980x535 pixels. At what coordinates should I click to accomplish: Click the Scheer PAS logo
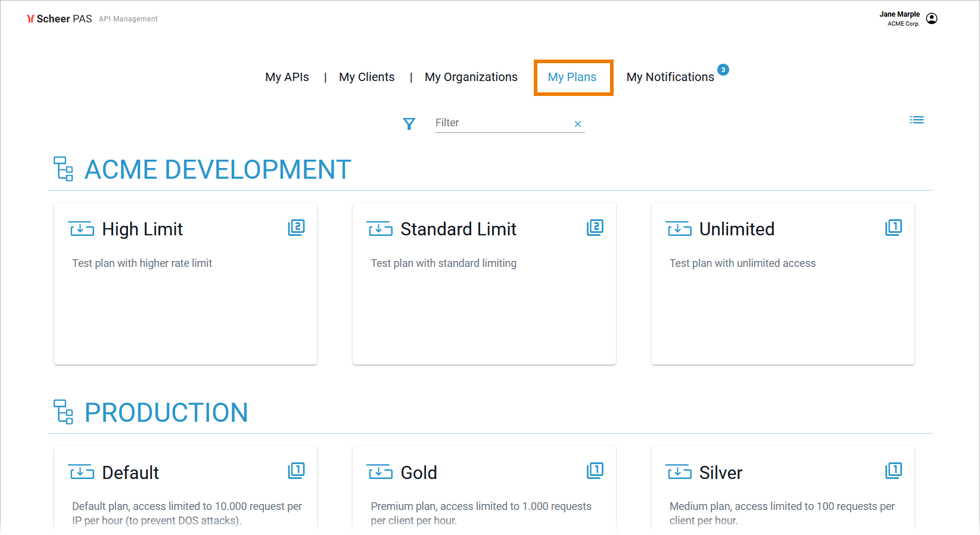coord(60,18)
